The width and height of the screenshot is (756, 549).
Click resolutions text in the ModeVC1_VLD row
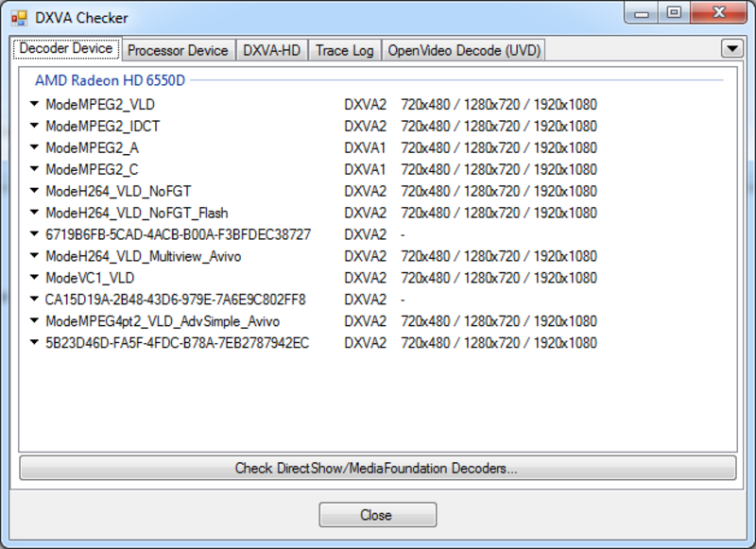point(499,278)
